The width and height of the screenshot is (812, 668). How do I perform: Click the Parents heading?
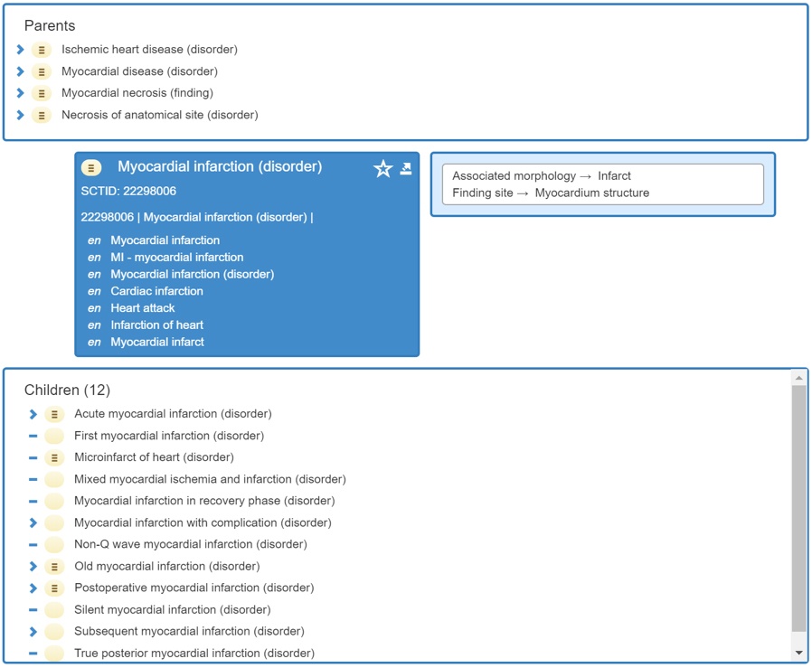[x=50, y=25]
